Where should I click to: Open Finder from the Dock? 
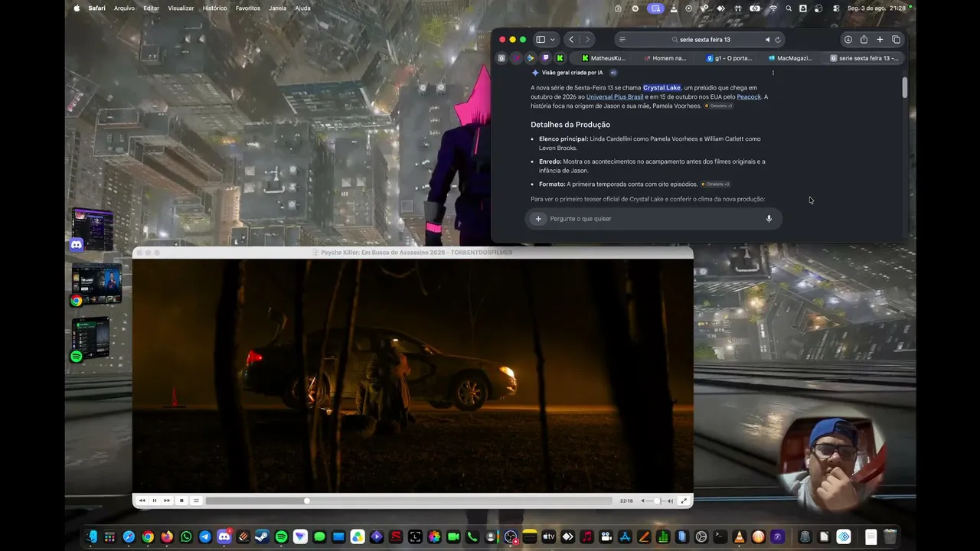tap(91, 537)
